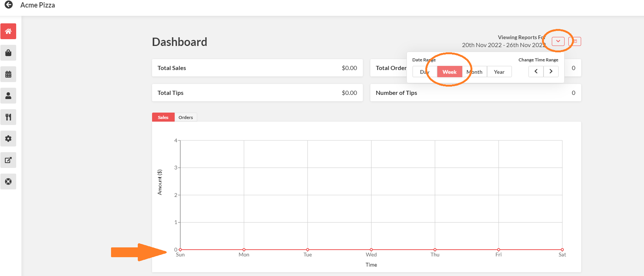Image resolution: width=644 pixels, height=276 pixels.
Task: Switch to the Orders chart tab
Action: tap(186, 117)
